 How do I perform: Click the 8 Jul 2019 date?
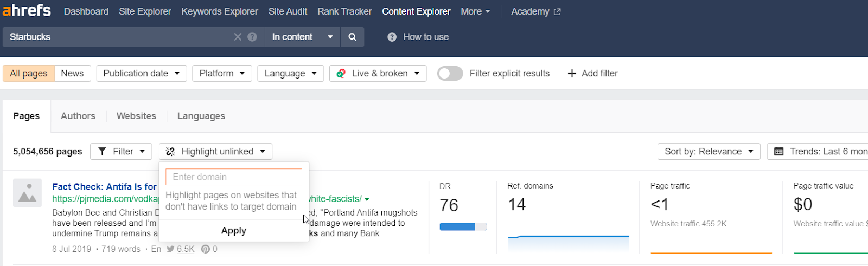coord(72,249)
